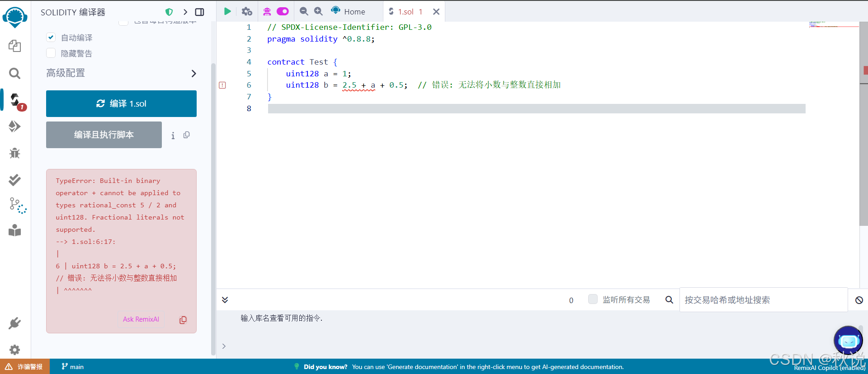Click the error marker on line 6

coord(222,85)
